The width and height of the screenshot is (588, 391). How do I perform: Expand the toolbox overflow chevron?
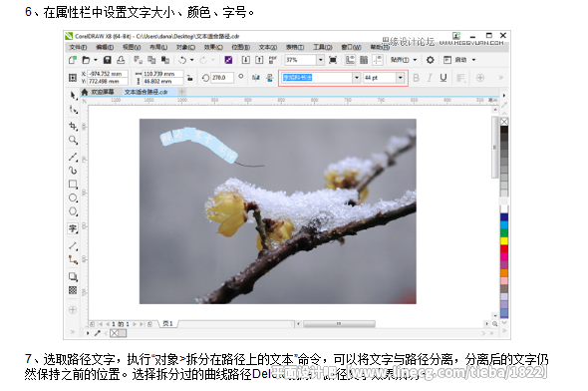[x=73, y=332]
